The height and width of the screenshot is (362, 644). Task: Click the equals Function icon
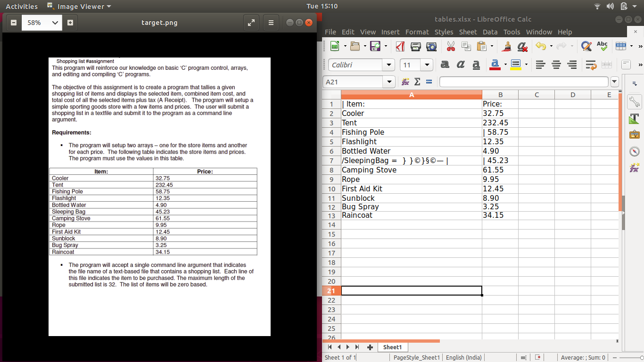pyautogui.click(x=429, y=82)
